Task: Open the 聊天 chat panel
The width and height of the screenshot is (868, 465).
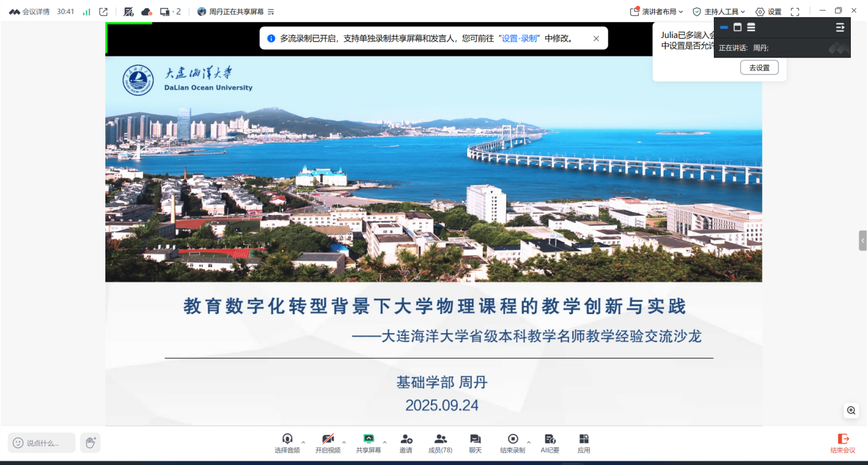Action: pyautogui.click(x=475, y=443)
